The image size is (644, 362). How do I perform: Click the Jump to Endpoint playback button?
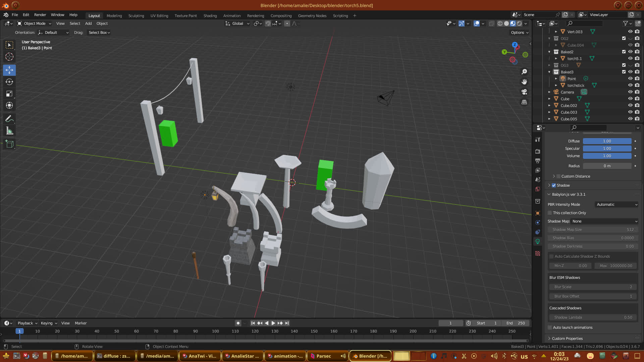[x=287, y=323]
